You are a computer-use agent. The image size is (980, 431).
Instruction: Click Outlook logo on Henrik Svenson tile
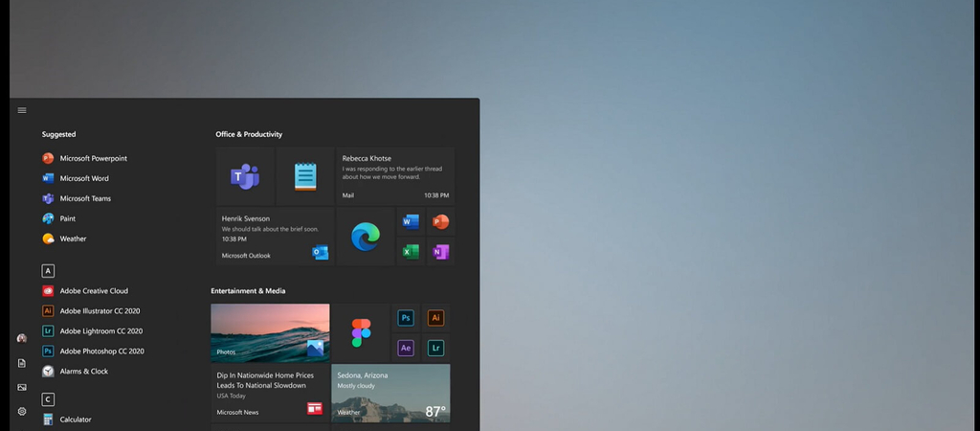coord(320,253)
